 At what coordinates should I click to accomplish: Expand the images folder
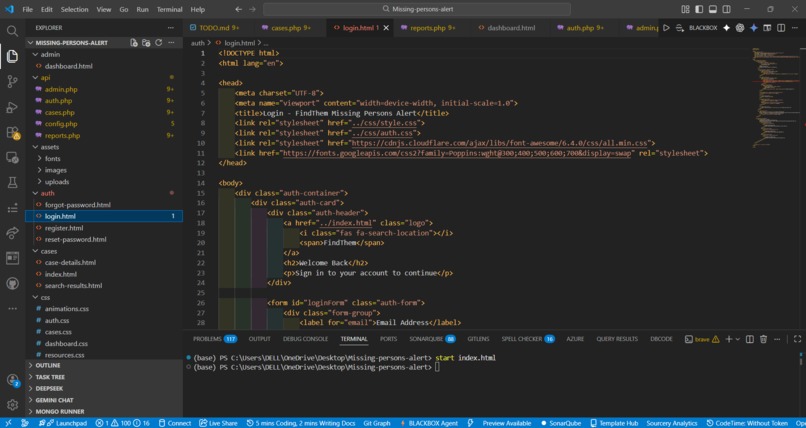(56, 170)
